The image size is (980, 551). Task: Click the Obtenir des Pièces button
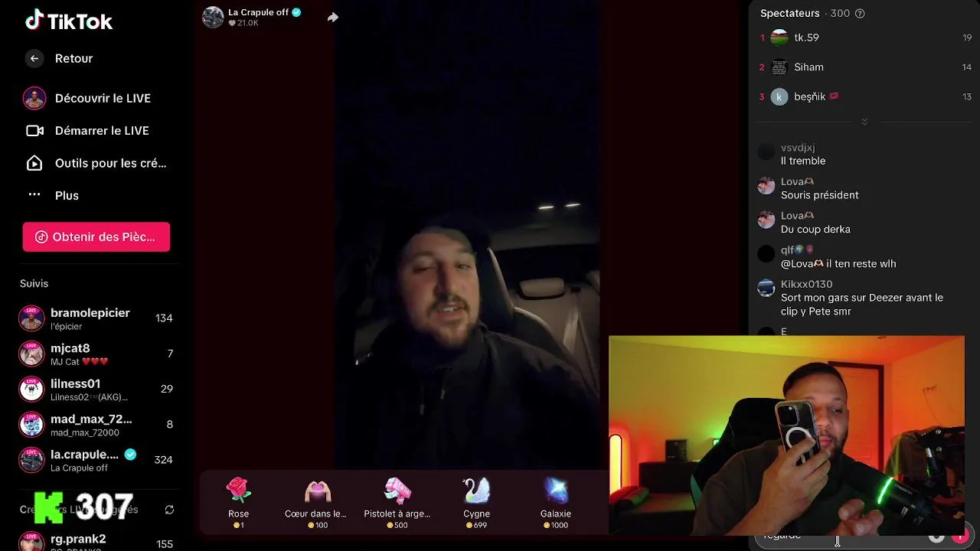tap(96, 237)
